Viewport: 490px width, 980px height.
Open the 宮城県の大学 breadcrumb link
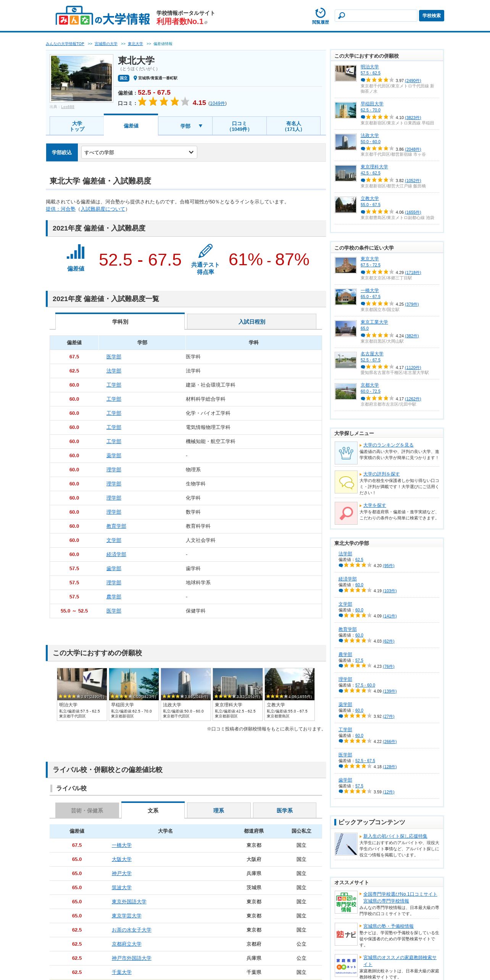coord(106,44)
